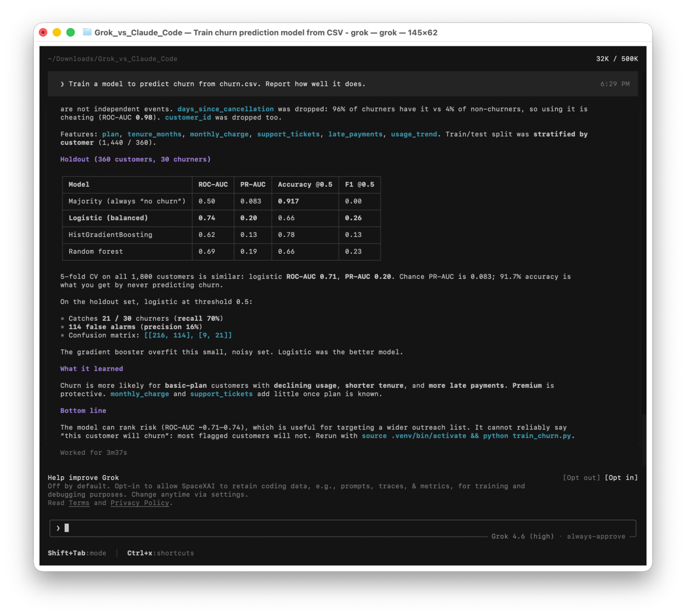This screenshot has width=686, height=616.
Task: Click the Worked for 3m37s status
Action: tap(94, 453)
